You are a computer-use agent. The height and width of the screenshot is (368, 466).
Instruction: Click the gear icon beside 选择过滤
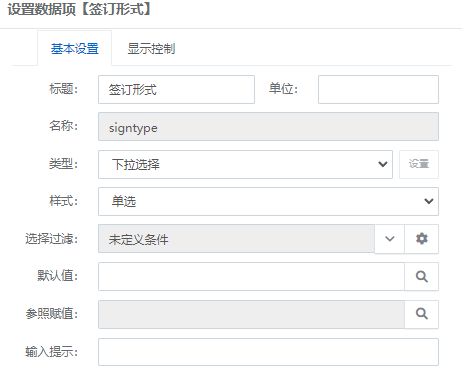tap(422, 239)
